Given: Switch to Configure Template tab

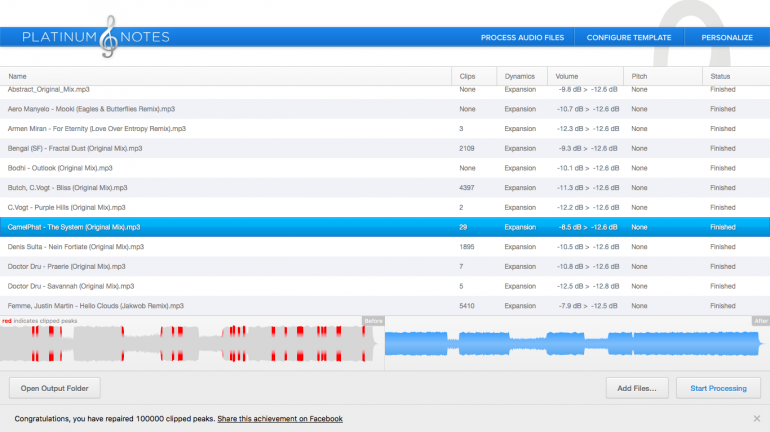Looking at the screenshot, I should tap(629, 37).
